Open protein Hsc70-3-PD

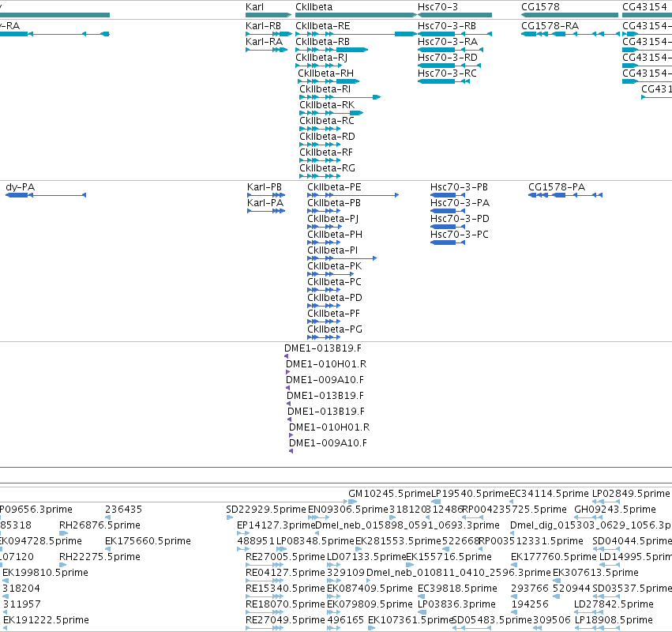coord(460,219)
